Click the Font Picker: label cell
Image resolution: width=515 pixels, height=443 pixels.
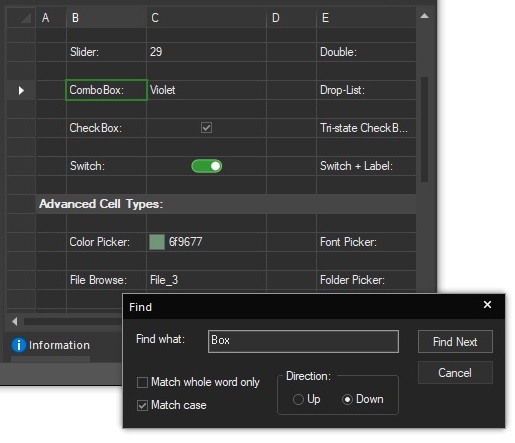[366, 242]
